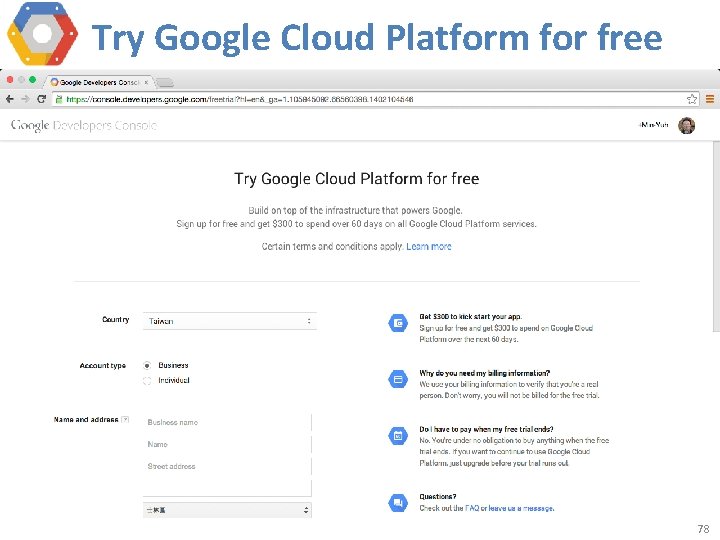Expand the city dropdown below the address
The width and height of the screenshot is (720, 540).
pos(227,510)
